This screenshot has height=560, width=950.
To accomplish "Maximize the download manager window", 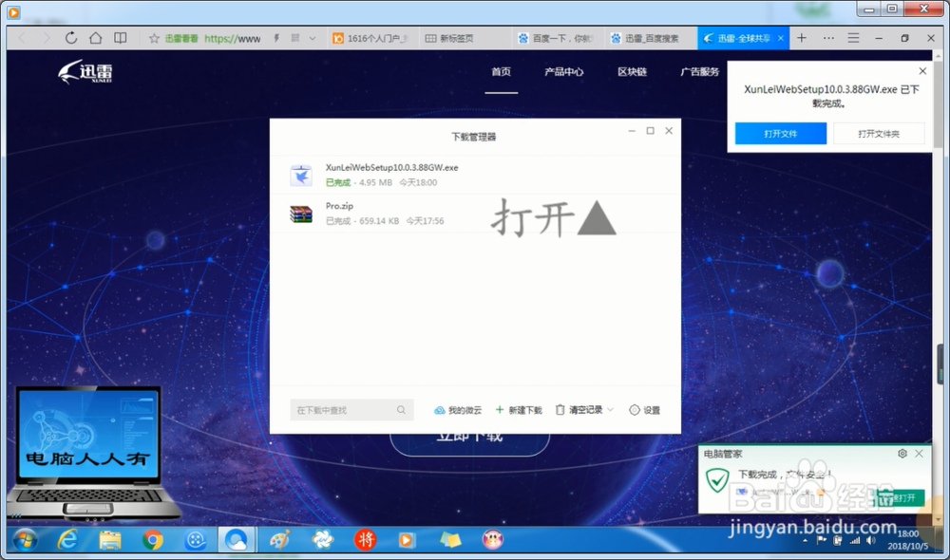I will (650, 131).
